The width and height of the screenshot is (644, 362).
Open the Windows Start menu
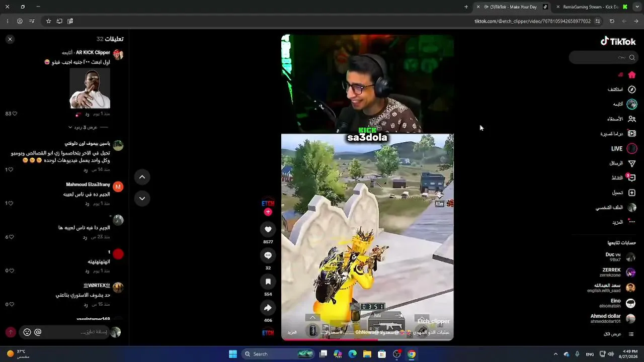coord(233,354)
